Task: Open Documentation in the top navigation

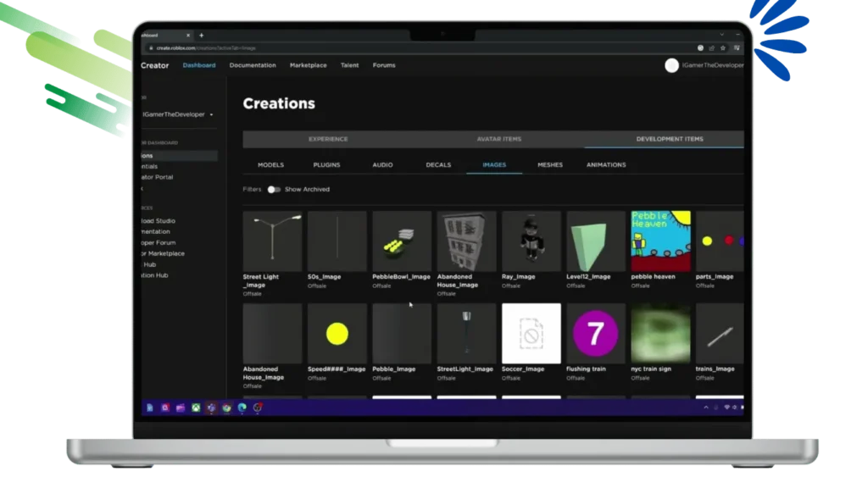Action: 253,65
